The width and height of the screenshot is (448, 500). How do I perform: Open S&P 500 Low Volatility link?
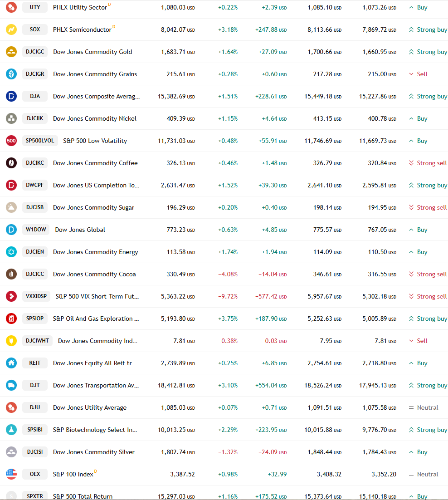click(x=95, y=141)
